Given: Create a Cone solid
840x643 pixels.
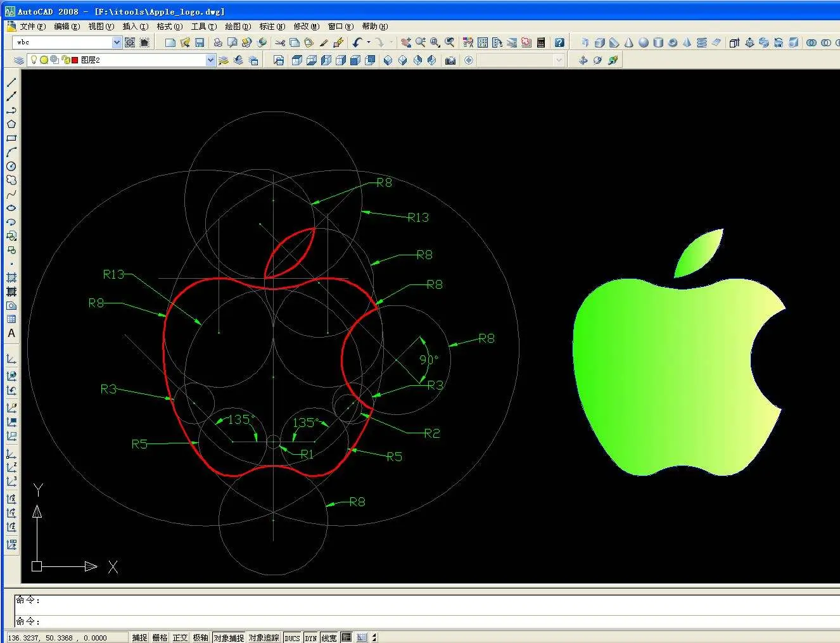Looking at the screenshot, I should click(628, 42).
